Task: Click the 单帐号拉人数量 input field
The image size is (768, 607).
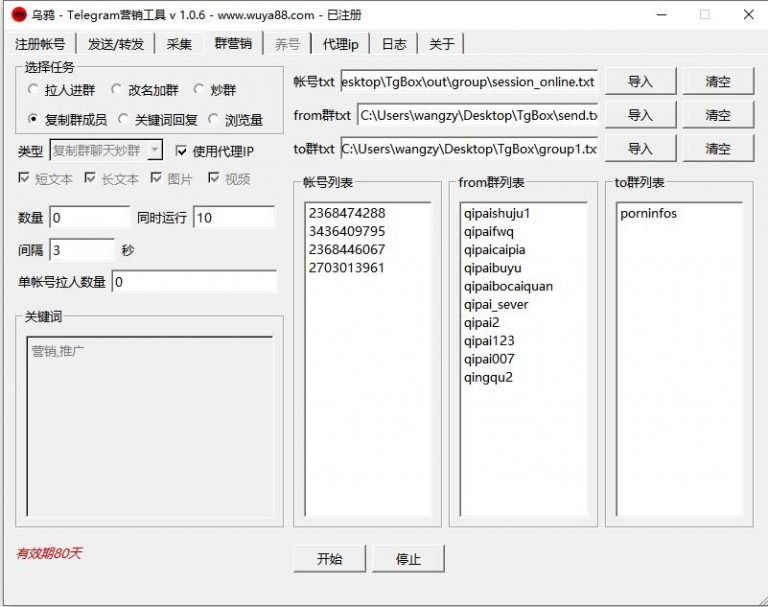Action: [x=194, y=282]
